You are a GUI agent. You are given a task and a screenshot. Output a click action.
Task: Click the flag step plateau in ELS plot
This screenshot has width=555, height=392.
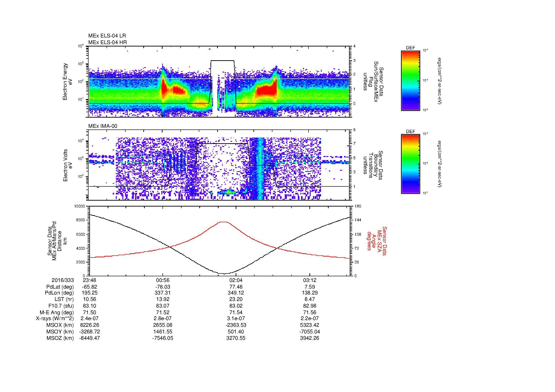(222, 61)
